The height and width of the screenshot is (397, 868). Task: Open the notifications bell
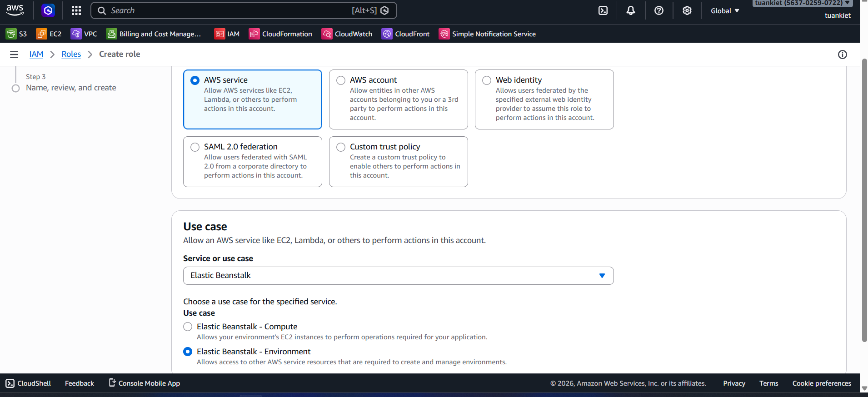pos(631,10)
